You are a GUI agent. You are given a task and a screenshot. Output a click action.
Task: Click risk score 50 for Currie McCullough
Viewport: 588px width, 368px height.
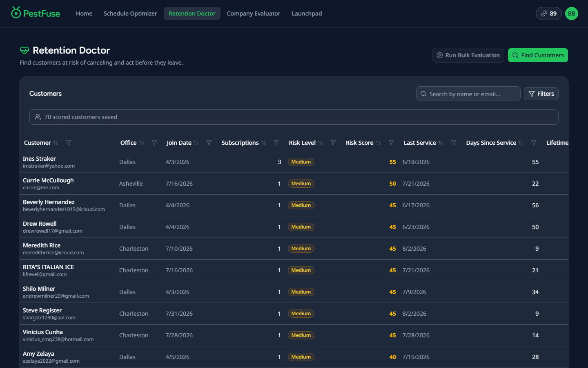pos(392,184)
